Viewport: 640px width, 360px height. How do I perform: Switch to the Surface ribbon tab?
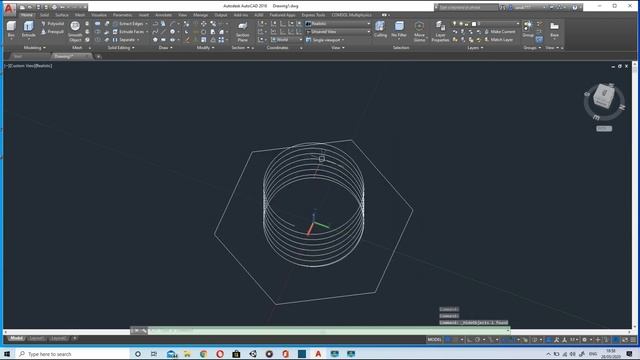point(62,15)
